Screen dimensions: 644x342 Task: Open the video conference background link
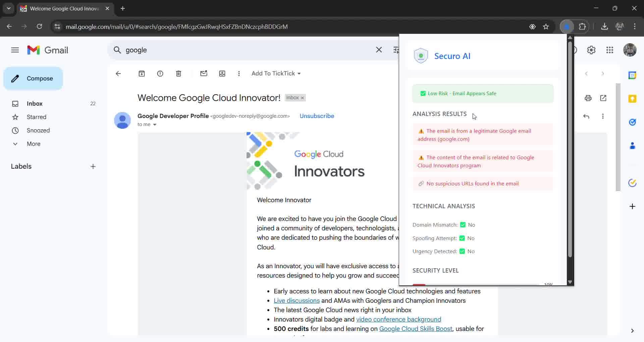tap(398, 320)
